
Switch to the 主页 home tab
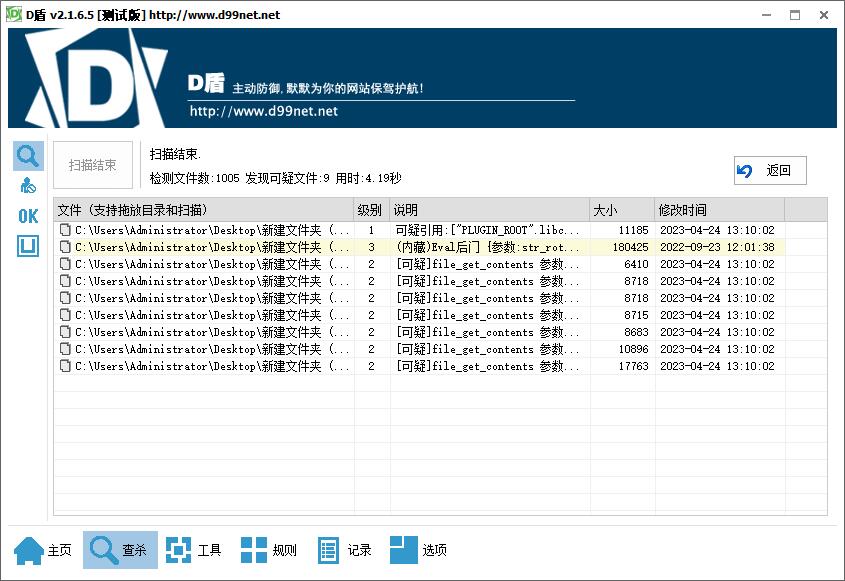pyautogui.click(x=44, y=549)
